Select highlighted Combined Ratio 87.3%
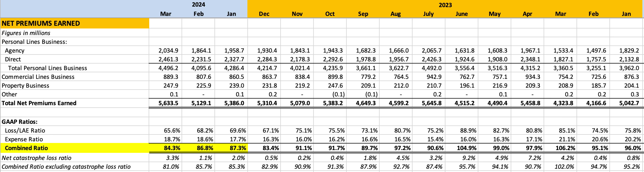 click(238, 148)
